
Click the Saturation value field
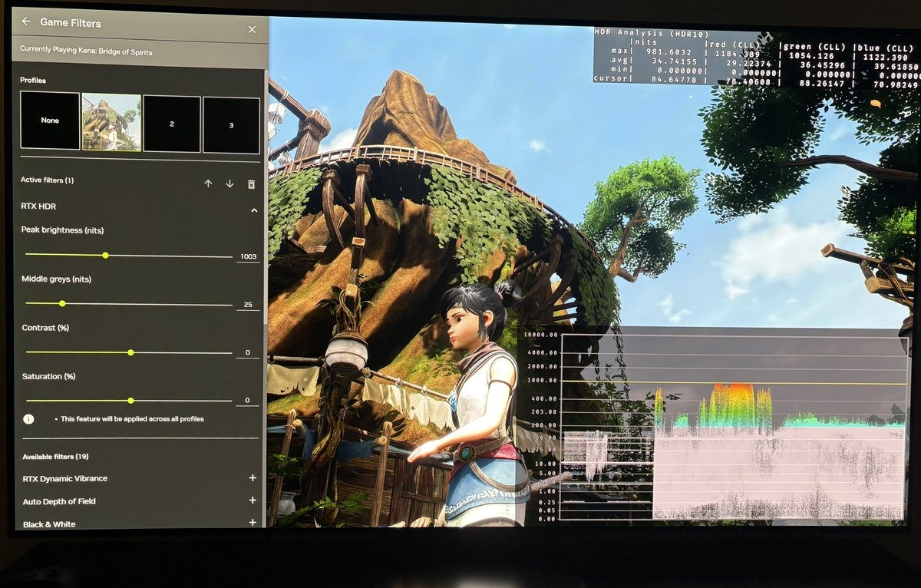[x=248, y=401]
